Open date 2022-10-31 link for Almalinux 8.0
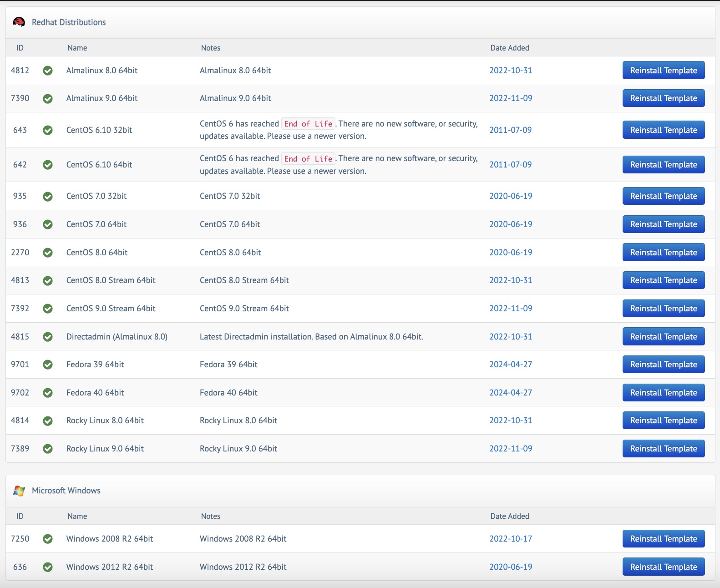This screenshot has height=588, width=720. 511,70
